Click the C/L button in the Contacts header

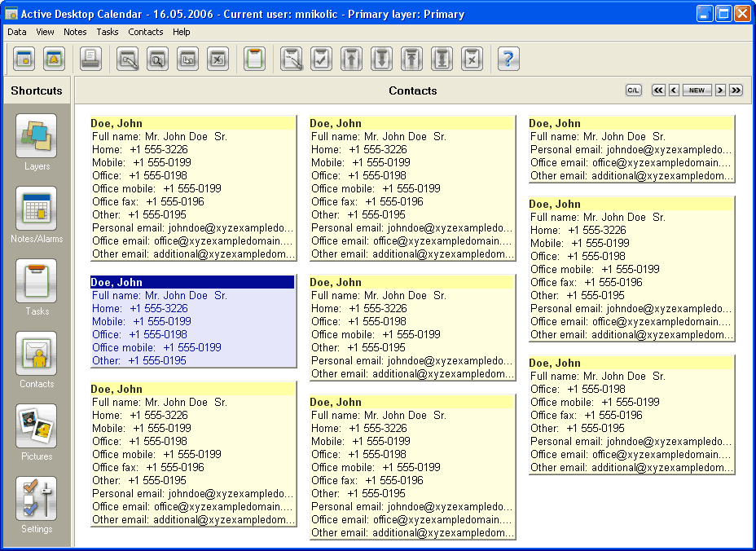point(633,90)
